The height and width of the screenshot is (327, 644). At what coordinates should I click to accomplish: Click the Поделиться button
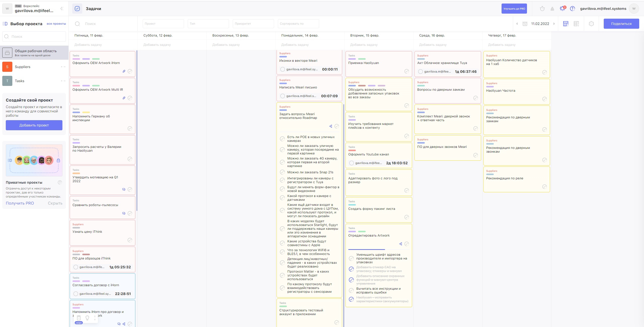tap(621, 24)
